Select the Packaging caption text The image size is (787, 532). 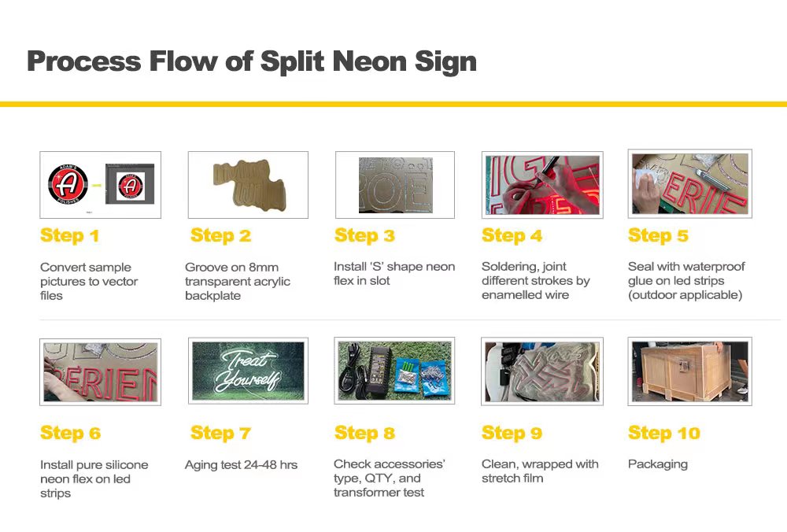pos(657,465)
